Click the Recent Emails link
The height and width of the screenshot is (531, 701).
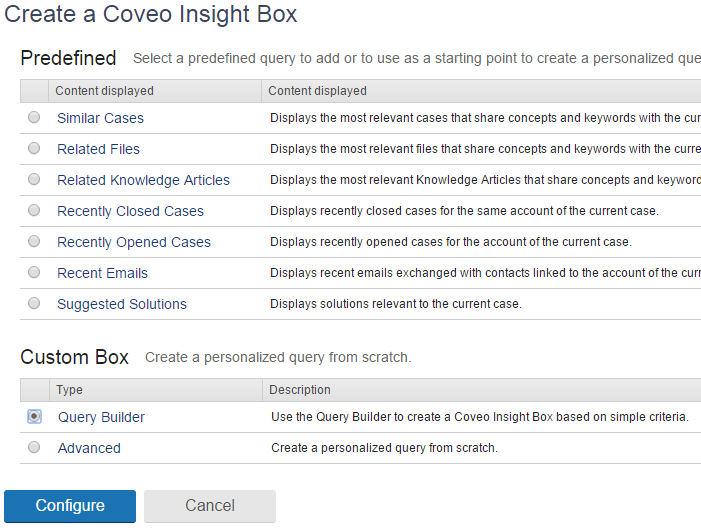tap(102, 273)
